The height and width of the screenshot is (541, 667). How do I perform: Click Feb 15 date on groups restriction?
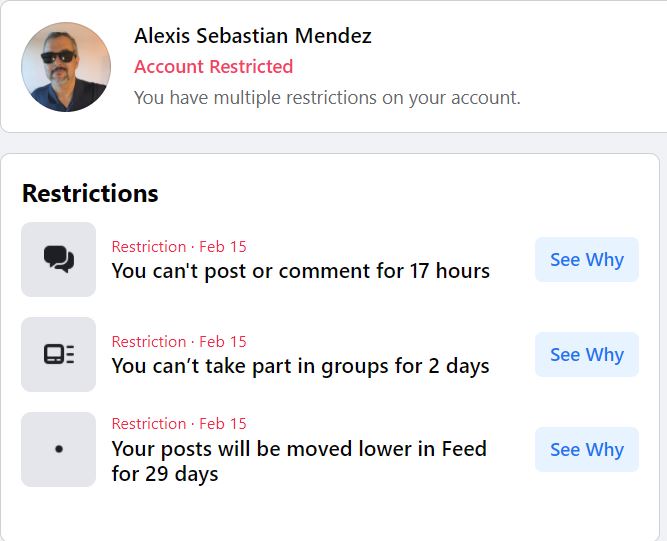pyautogui.click(x=222, y=342)
